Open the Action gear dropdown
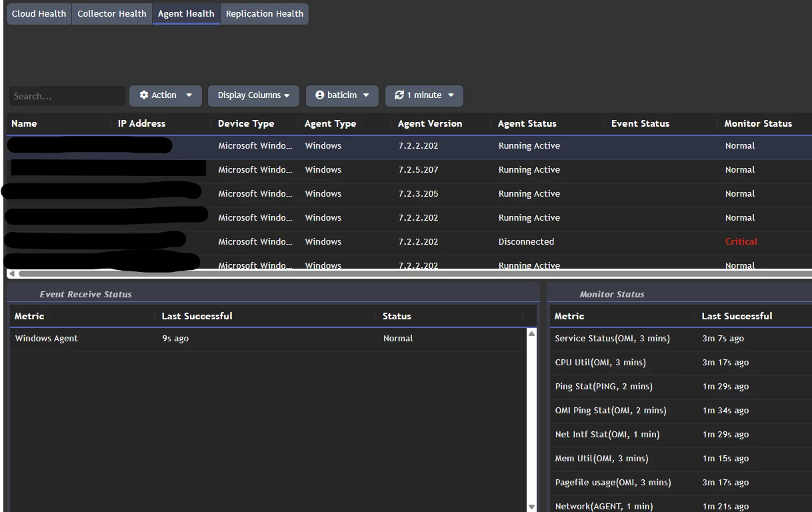The image size is (812, 512). (165, 95)
